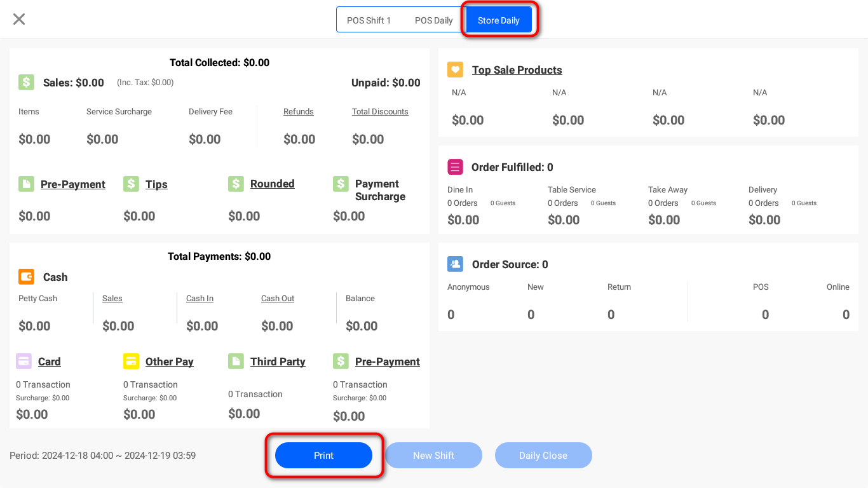Click the Third Party document icon
The image size is (868, 488).
pos(236,362)
